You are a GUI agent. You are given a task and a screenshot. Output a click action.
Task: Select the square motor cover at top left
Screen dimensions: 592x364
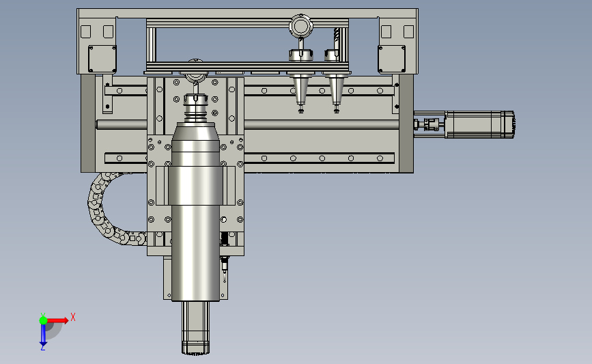click(102, 59)
